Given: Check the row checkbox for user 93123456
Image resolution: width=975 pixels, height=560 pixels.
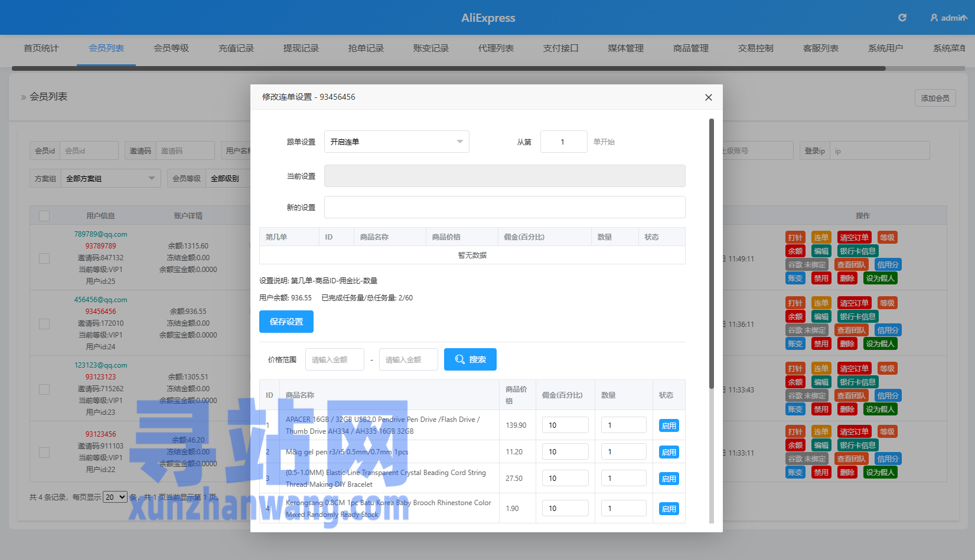Looking at the screenshot, I should click(x=44, y=453).
